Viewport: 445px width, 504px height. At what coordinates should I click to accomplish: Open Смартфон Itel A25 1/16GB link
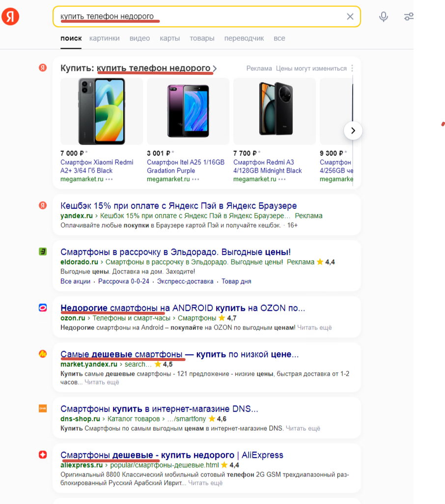tap(186, 167)
